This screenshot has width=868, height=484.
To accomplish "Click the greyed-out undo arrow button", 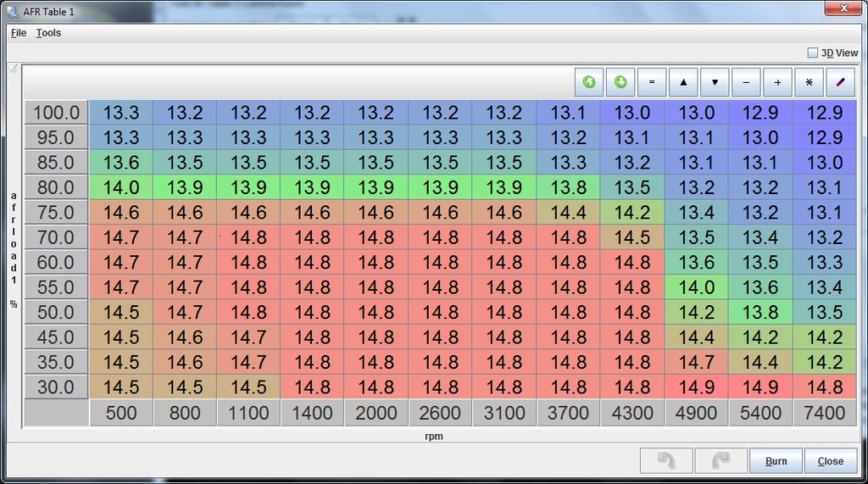I will click(666, 460).
